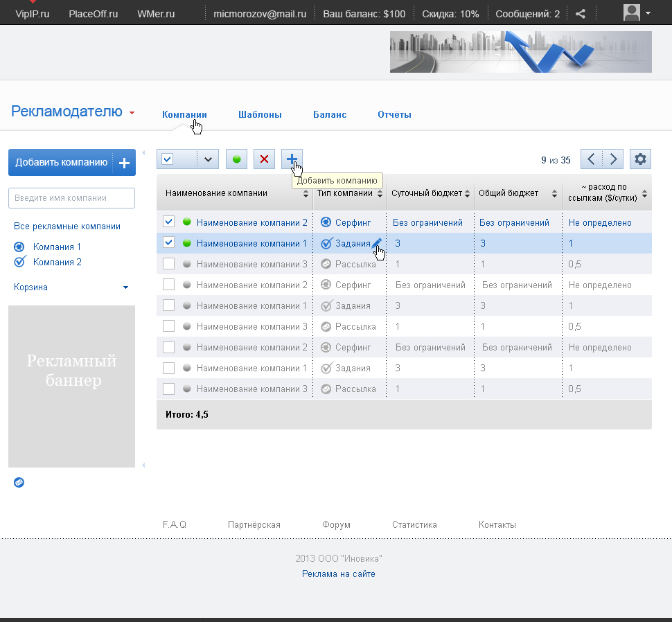Sort by расход по ссылкам column arrows

[x=644, y=194]
